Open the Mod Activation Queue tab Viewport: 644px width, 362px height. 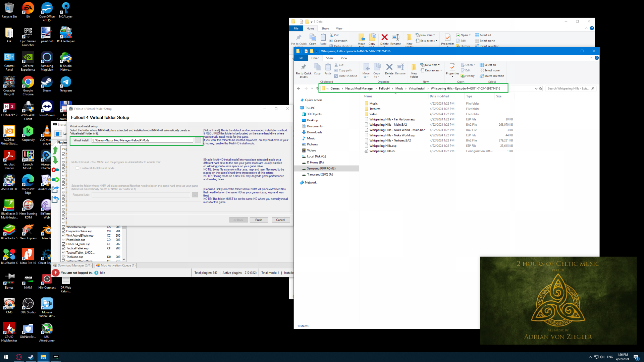[116, 265]
